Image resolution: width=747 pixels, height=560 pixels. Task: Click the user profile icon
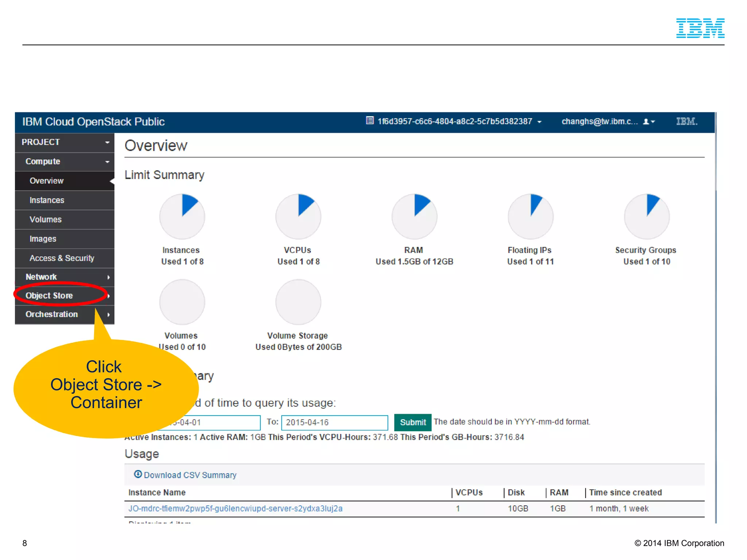coord(646,122)
